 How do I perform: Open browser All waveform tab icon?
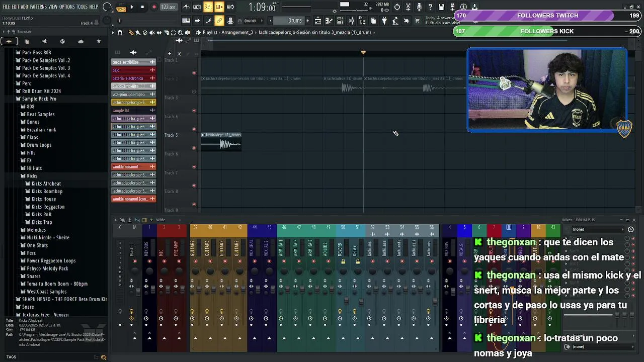pyautogui.click(x=9, y=41)
